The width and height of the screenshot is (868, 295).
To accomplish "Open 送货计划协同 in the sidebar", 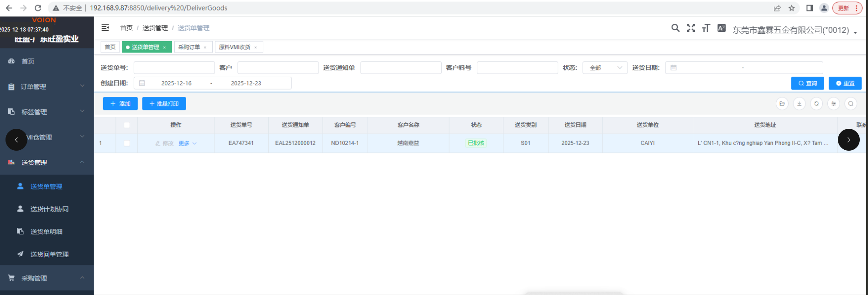I will [47, 209].
